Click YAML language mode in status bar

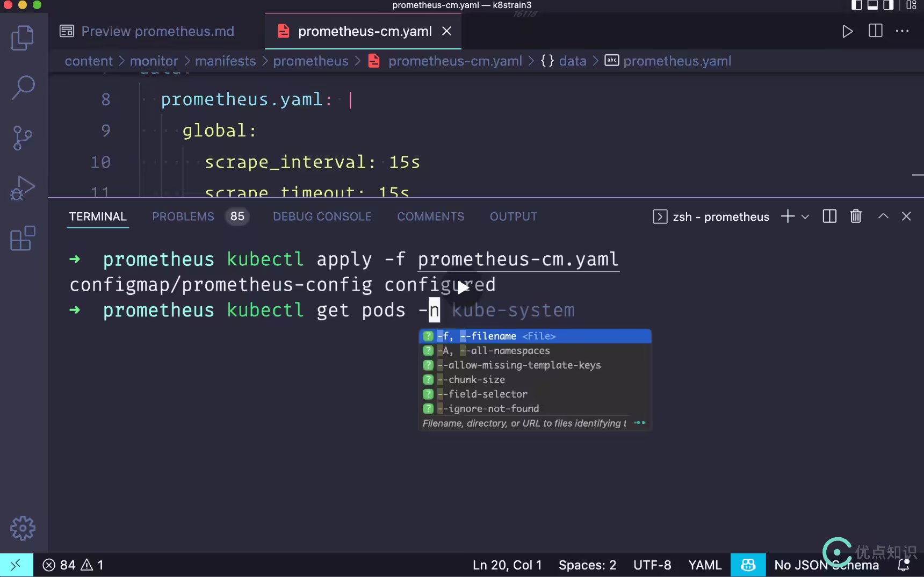click(x=705, y=565)
